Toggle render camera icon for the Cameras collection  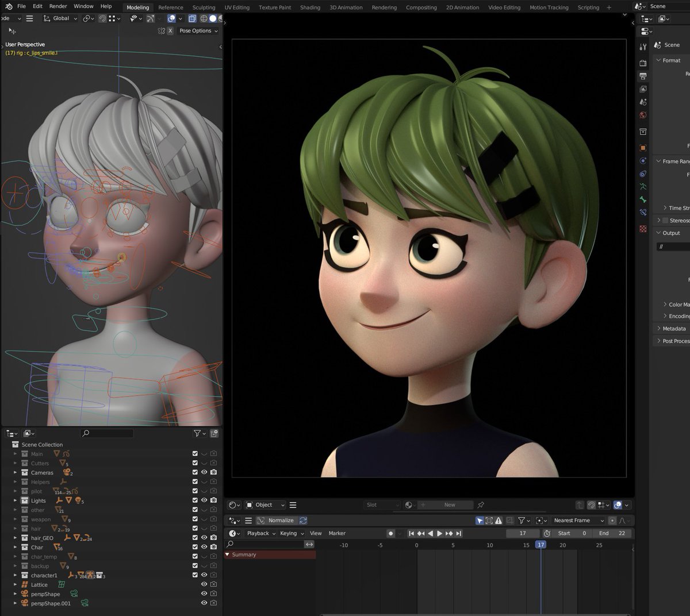[x=214, y=472]
